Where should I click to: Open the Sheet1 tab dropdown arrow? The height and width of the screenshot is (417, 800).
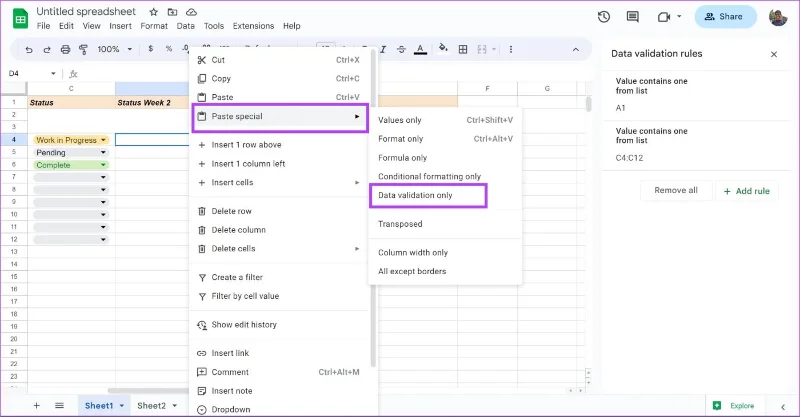tap(121, 406)
